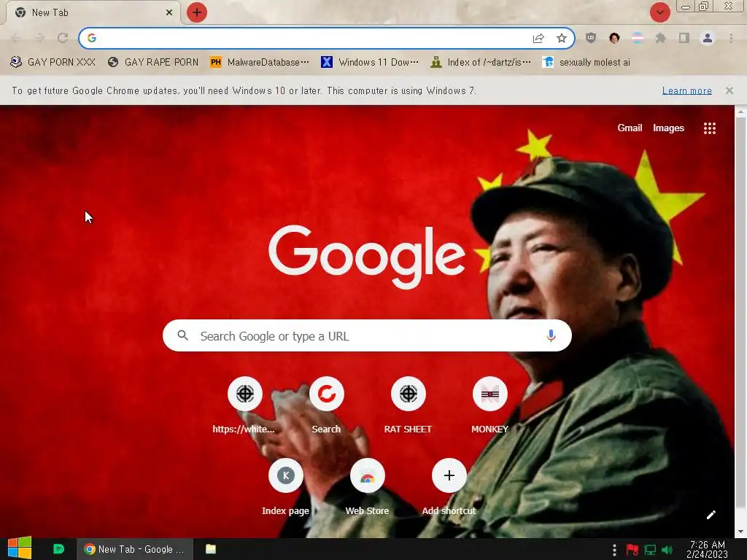Open Gmail from the new tab page
The width and height of the screenshot is (747, 560).
(630, 128)
